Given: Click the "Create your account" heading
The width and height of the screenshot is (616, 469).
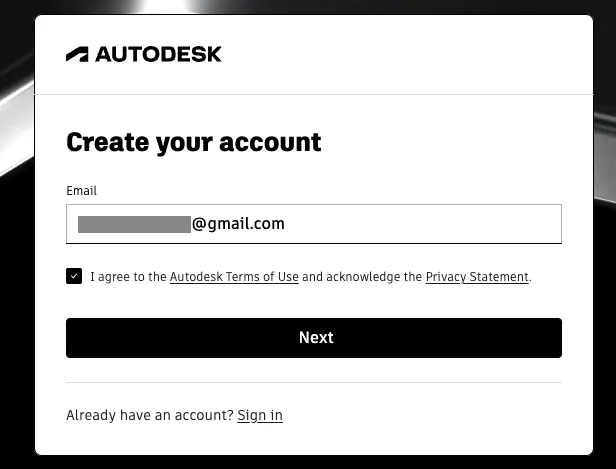Looking at the screenshot, I should click(194, 142).
